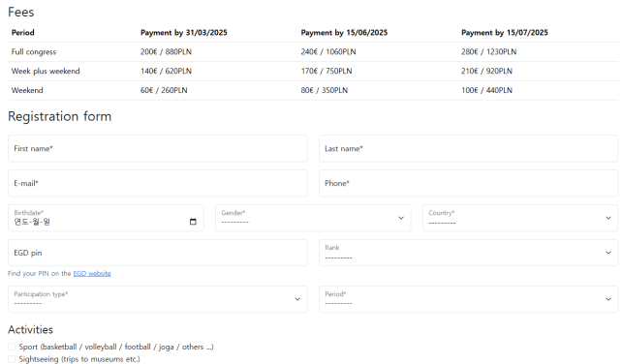This screenshot has width=623, height=364.
Task: Tick the Sightseeing checkbox
Action: coord(12,359)
